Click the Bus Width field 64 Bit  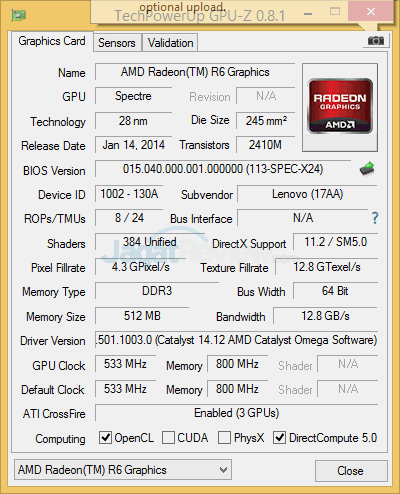335,291
